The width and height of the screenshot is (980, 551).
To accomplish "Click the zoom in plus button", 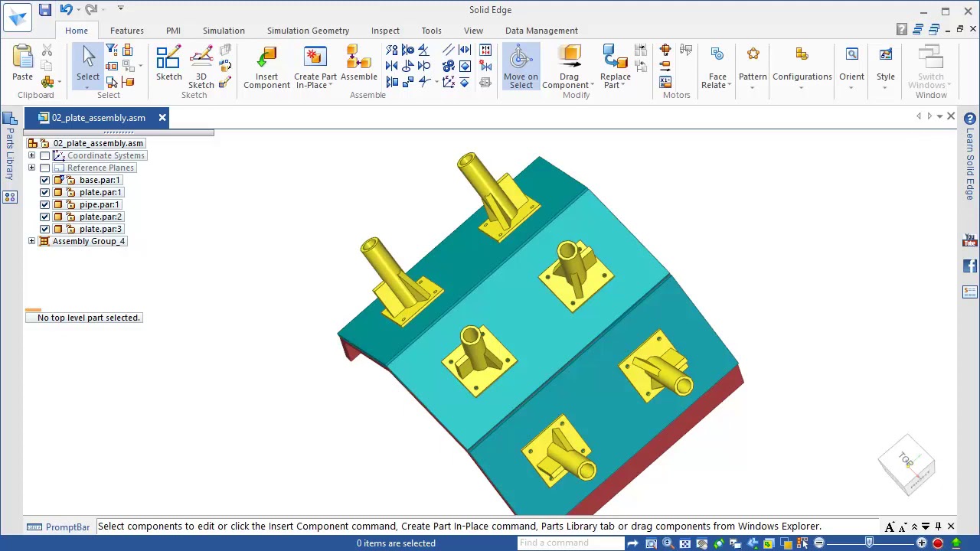I will (922, 543).
